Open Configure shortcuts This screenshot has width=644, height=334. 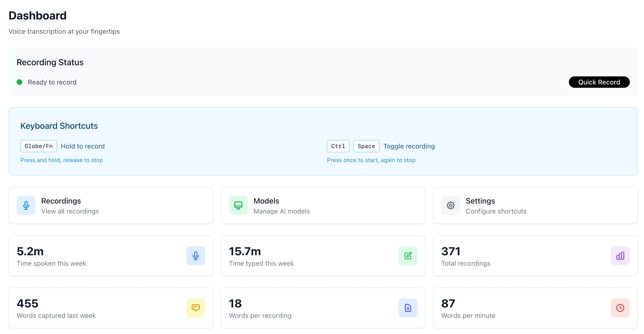coord(496,211)
